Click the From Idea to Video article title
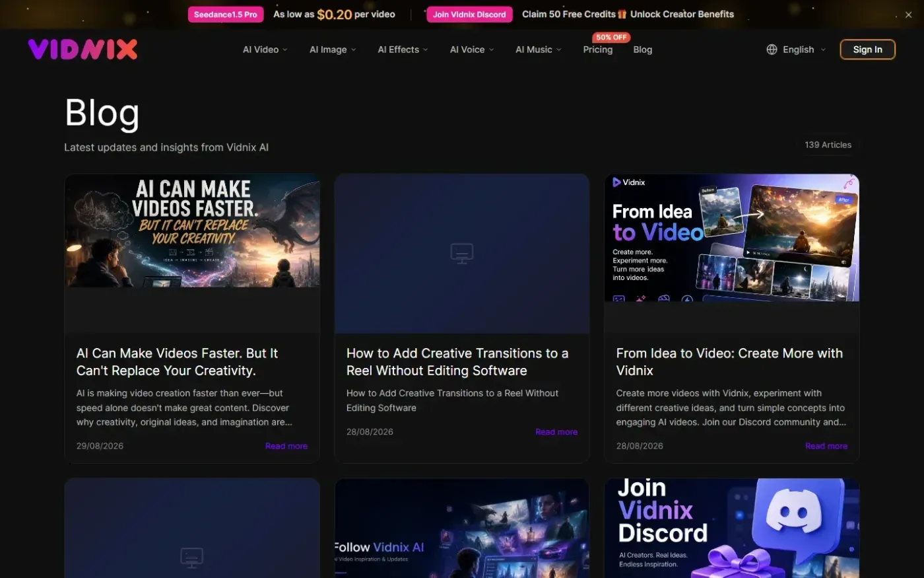This screenshot has width=924, height=578. coord(729,362)
